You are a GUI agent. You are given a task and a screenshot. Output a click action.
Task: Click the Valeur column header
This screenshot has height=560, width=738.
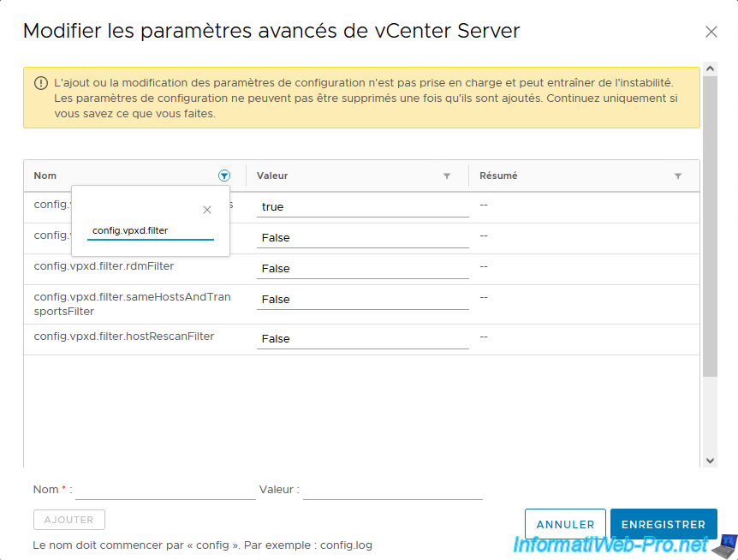tap(272, 176)
